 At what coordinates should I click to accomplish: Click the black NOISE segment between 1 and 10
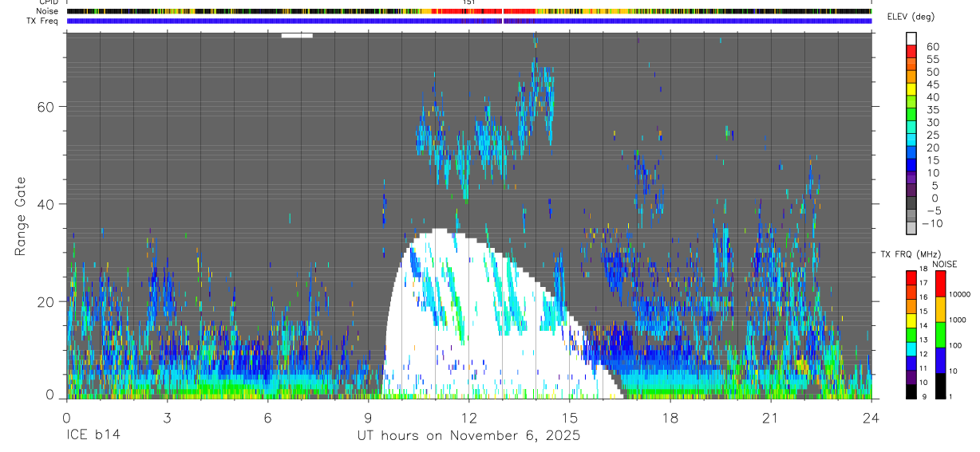click(941, 386)
